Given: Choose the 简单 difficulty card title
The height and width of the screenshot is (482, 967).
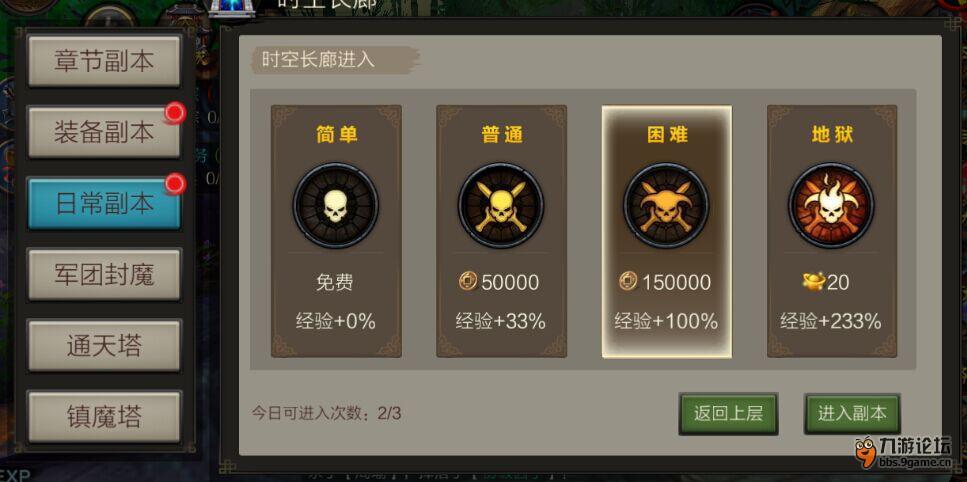Looking at the screenshot, I should pyautogui.click(x=336, y=134).
